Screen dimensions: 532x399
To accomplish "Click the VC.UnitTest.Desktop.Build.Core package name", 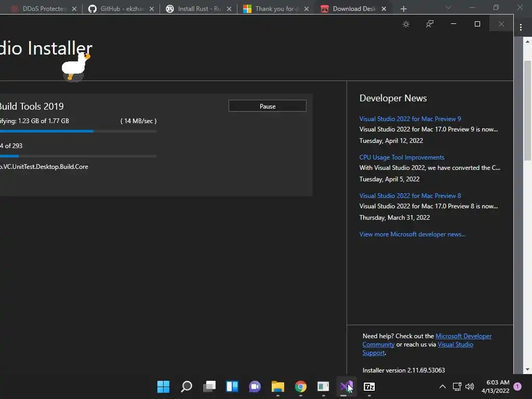I will (44, 167).
